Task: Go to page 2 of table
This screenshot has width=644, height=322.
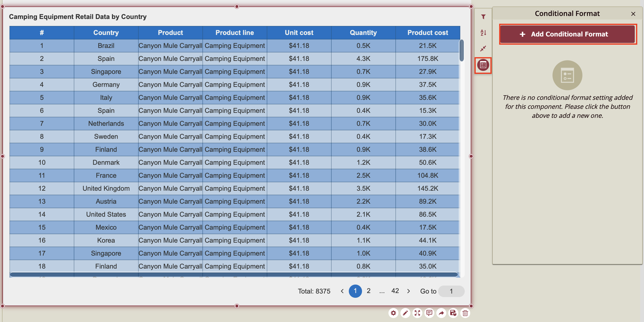Action: point(368,291)
